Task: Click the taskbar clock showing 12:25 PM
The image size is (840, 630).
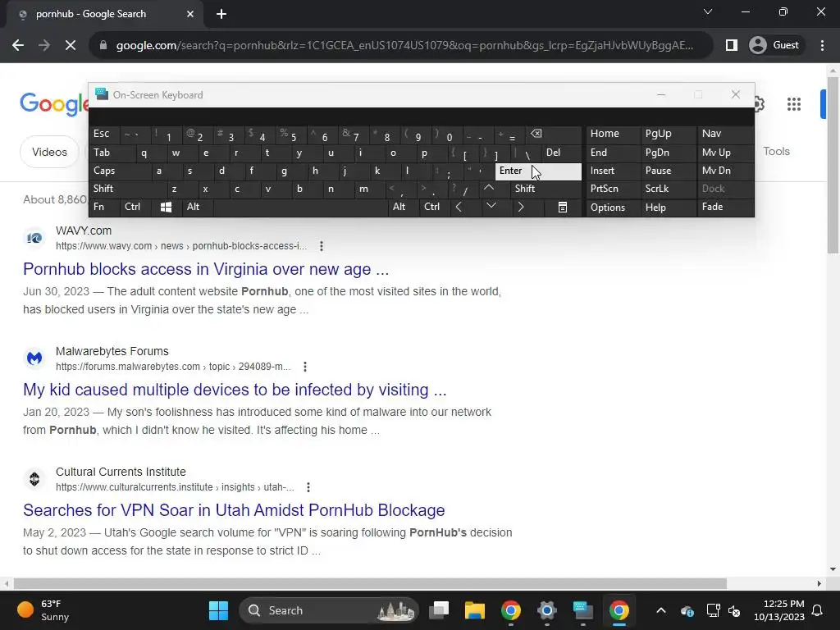Action: [779, 610]
